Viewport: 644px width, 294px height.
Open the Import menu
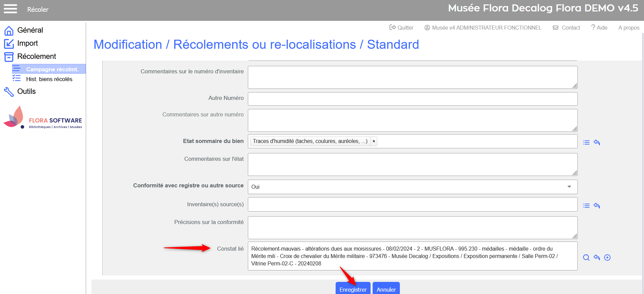coord(28,43)
